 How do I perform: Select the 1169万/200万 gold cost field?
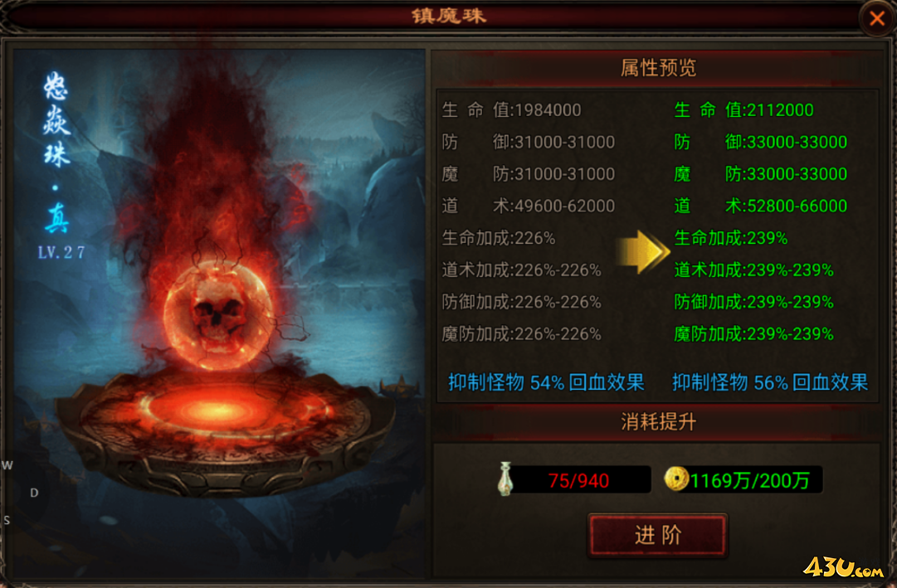(x=750, y=480)
